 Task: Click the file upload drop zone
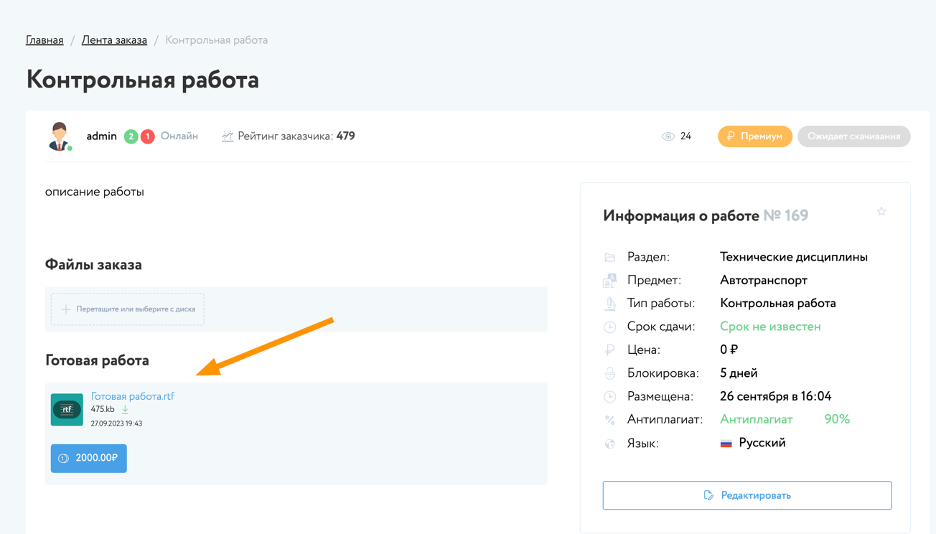[x=128, y=309]
